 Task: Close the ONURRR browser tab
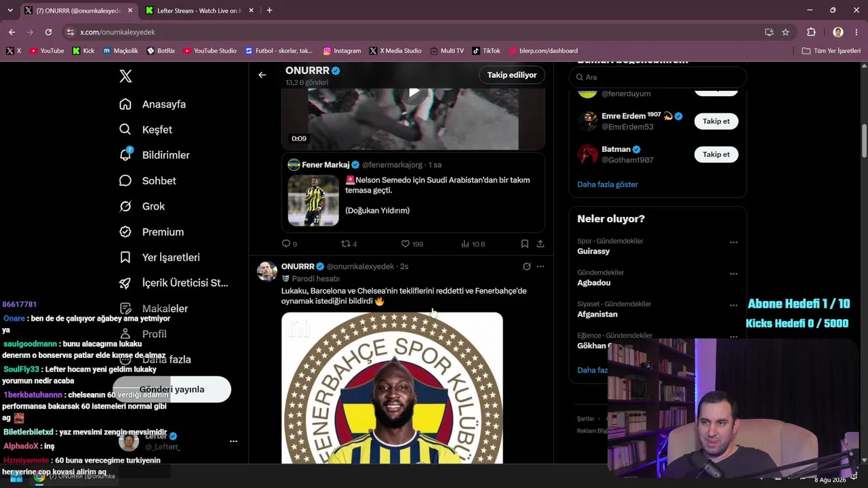pos(130,11)
